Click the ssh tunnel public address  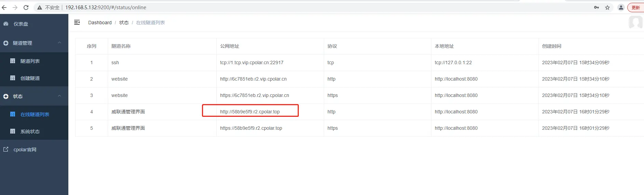pyautogui.click(x=252, y=62)
